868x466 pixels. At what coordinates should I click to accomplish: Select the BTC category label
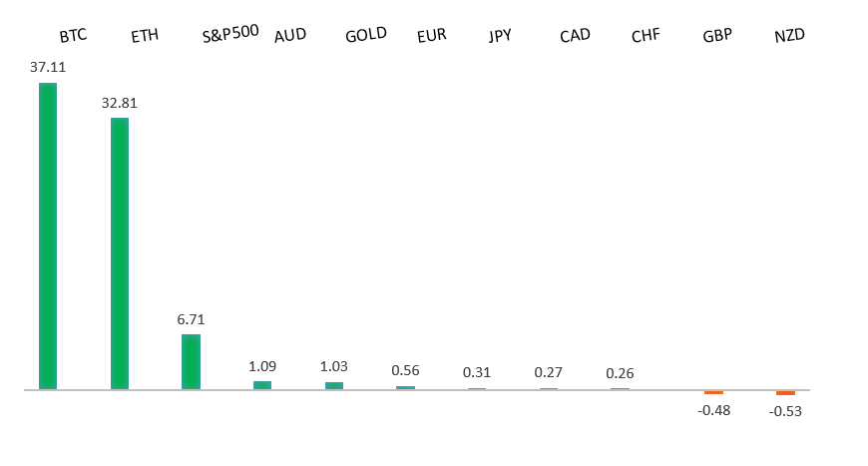point(73,36)
